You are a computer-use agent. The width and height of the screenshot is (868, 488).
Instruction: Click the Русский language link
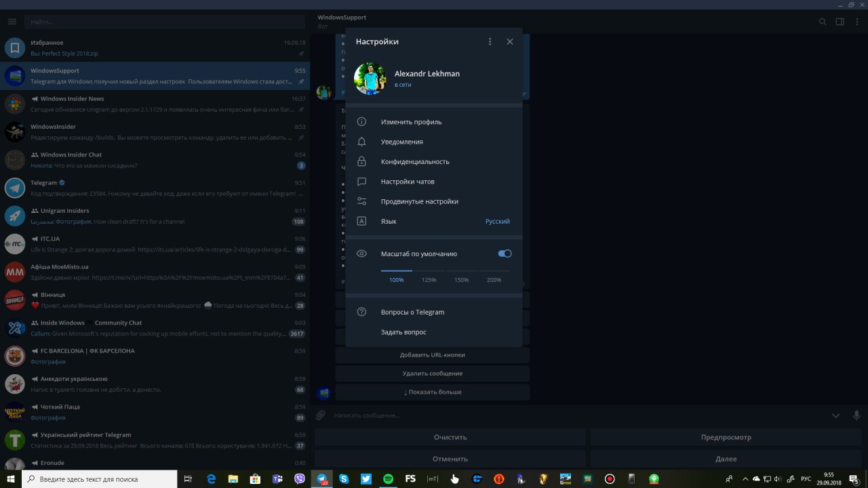pos(497,222)
